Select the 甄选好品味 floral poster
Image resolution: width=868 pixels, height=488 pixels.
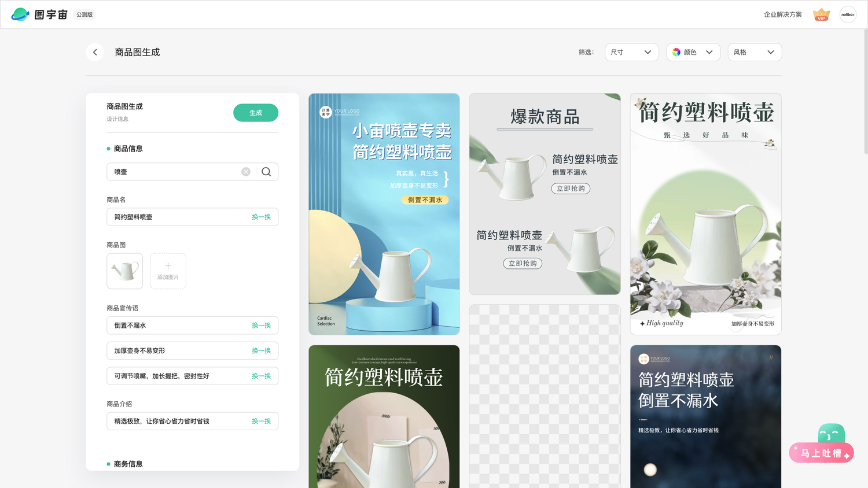pyautogui.click(x=705, y=214)
